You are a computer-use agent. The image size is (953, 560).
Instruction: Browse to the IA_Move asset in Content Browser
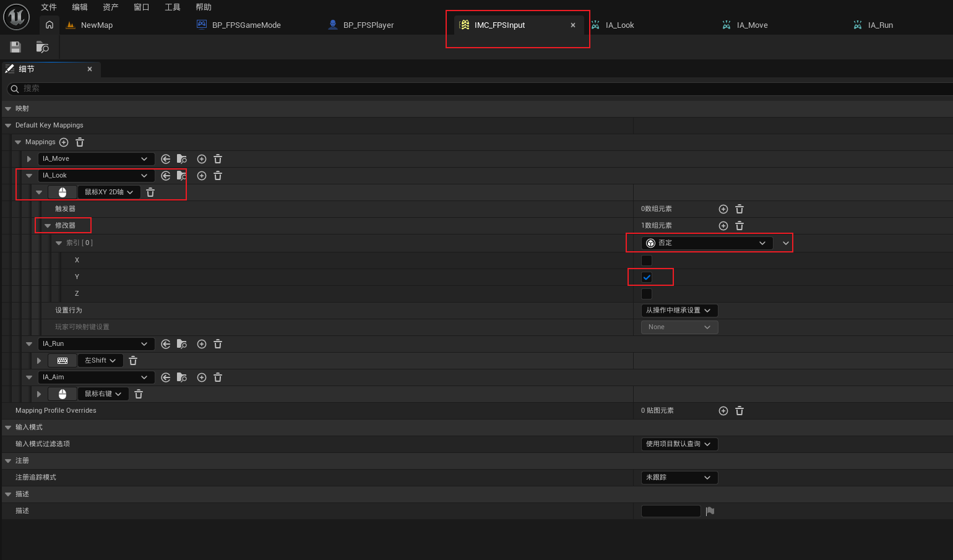[x=182, y=159]
